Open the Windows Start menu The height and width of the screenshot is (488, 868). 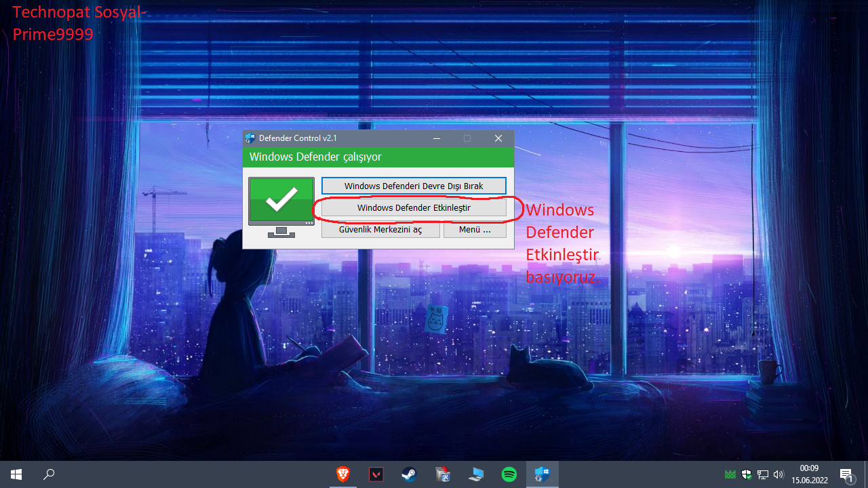pyautogui.click(x=16, y=474)
